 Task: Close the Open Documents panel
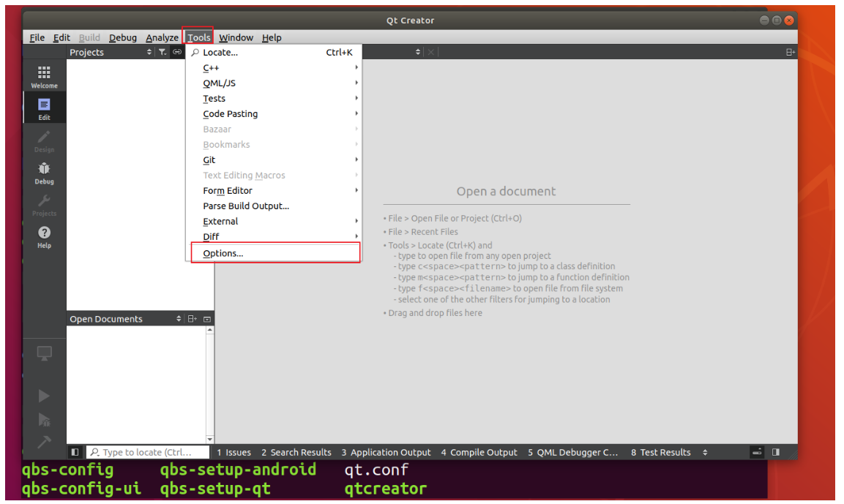tap(207, 319)
